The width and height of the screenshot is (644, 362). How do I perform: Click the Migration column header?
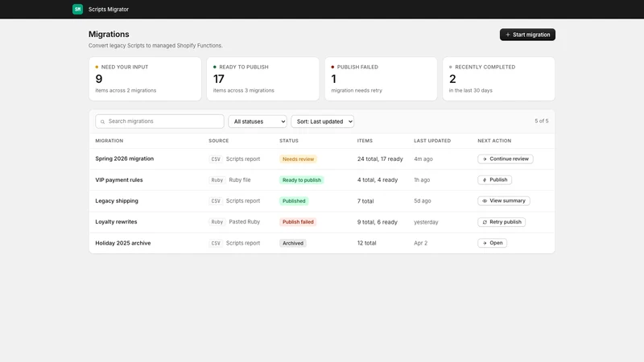pos(109,141)
